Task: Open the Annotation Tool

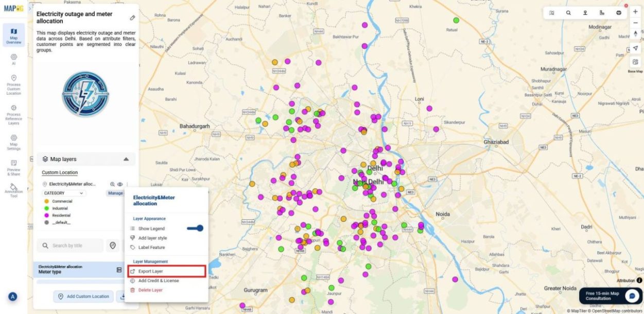Action: [x=13, y=189]
